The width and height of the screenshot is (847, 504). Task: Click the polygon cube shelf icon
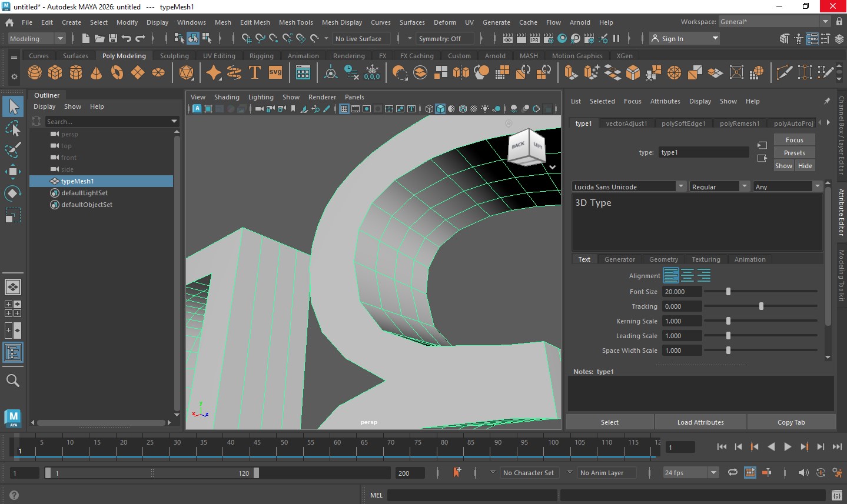click(55, 72)
